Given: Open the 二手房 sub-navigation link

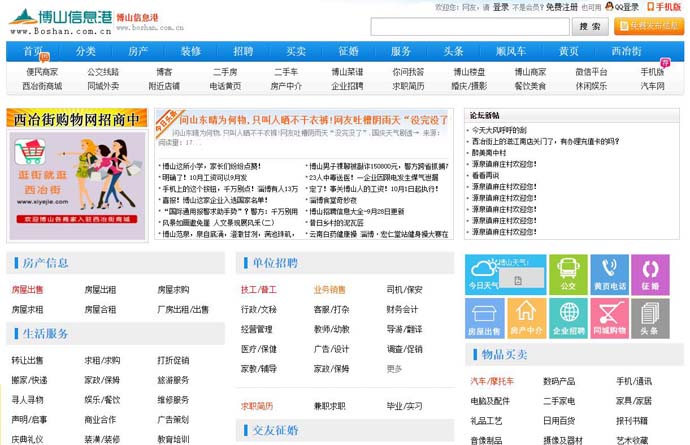Looking at the screenshot, I should [x=225, y=72].
